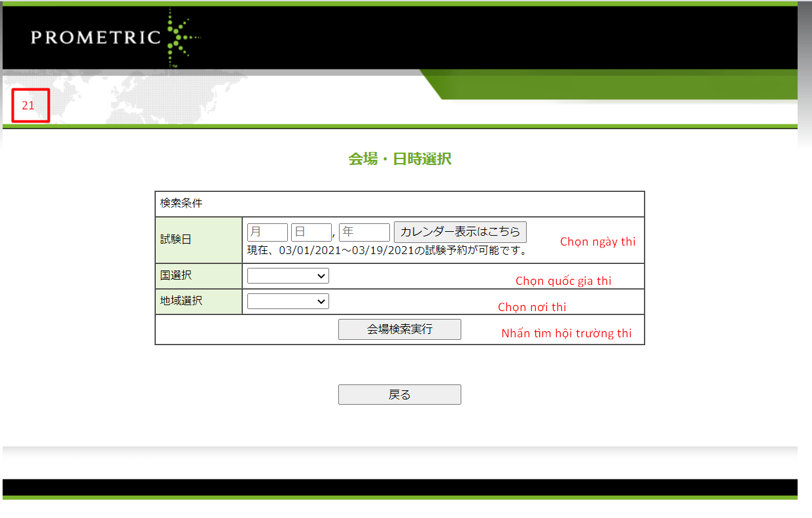Click the note 'Nhấn tìm hội trường thi'
Viewport: 812px width, 518px height.
[566, 333]
